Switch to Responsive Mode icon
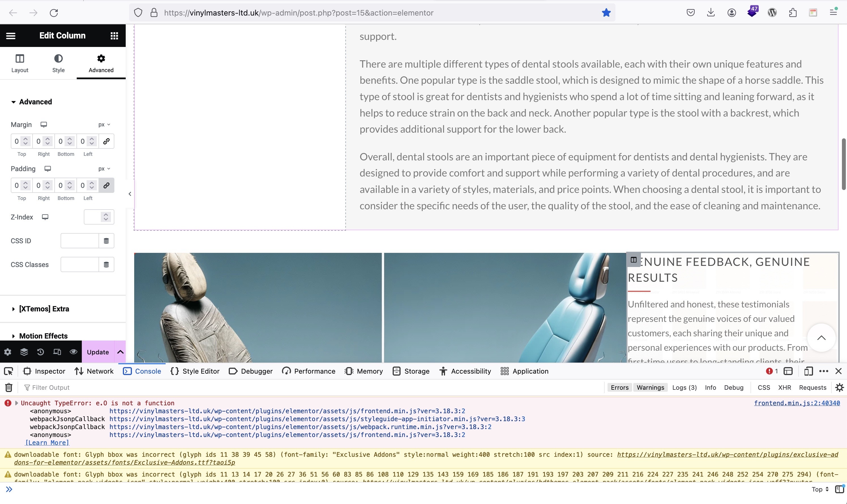The width and height of the screenshot is (847, 504). tap(57, 352)
